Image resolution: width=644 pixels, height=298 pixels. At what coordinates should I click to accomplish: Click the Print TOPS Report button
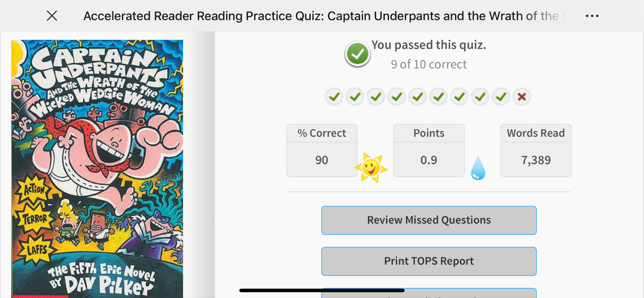(x=429, y=261)
